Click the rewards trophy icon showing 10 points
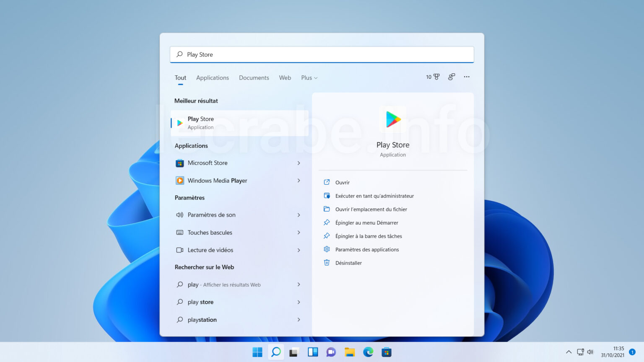The height and width of the screenshot is (362, 644). pos(432,77)
